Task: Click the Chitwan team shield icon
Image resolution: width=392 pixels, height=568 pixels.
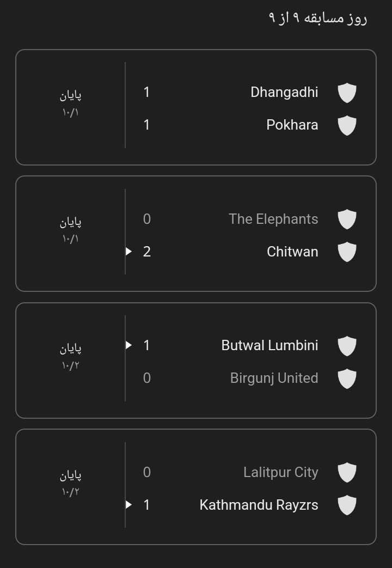Action: pyautogui.click(x=347, y=252)
